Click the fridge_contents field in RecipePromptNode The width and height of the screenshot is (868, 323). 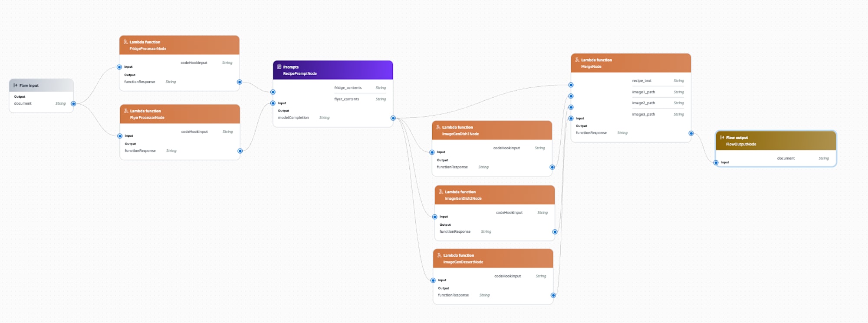tap(348, 88)
